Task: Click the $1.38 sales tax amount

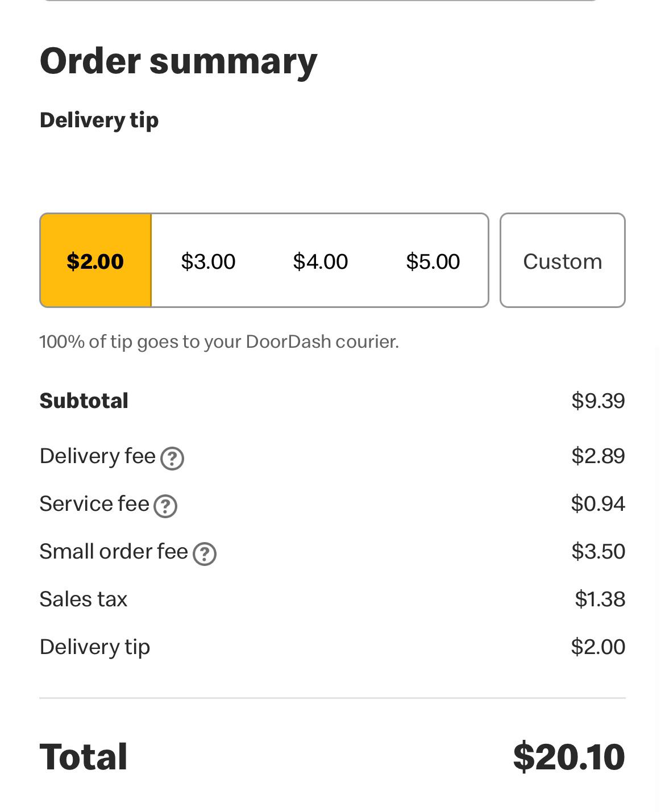Action: [x=600, y=599]
